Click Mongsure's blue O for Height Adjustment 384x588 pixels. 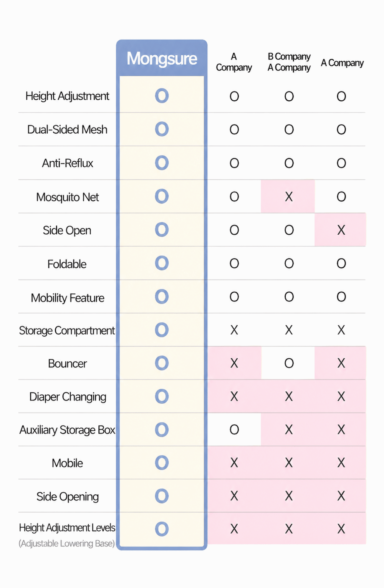(x=162, y=96)
